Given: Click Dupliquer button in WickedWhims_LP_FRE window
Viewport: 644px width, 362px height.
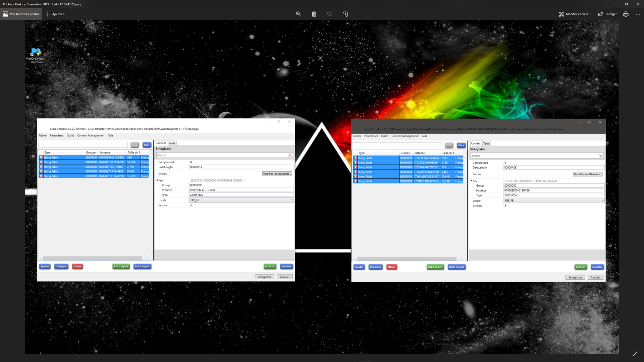Looking at the screenshot, I should tap(61, 267).
